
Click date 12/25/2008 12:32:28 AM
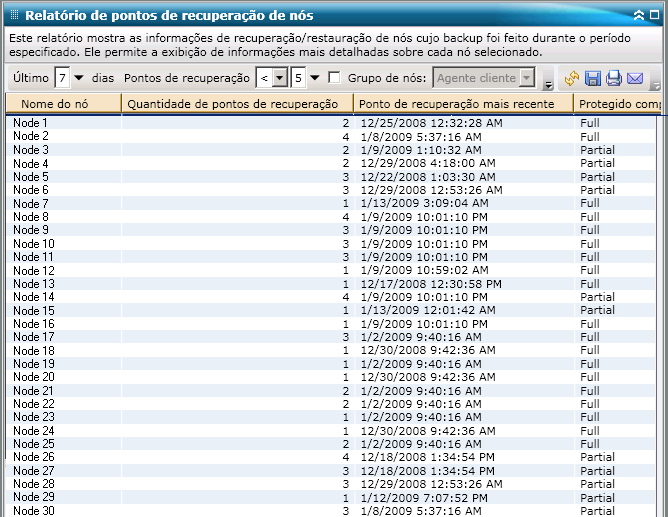coord(432,123)
